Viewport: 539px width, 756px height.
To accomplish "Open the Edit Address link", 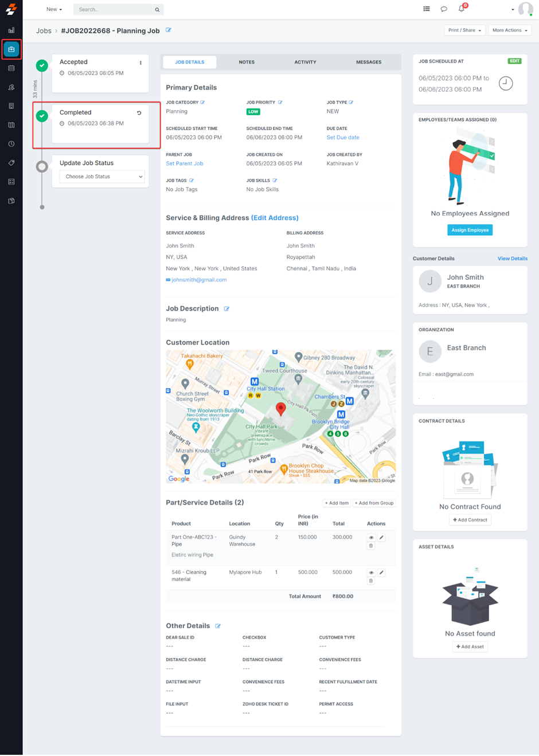I will click(x=275, y=218).
